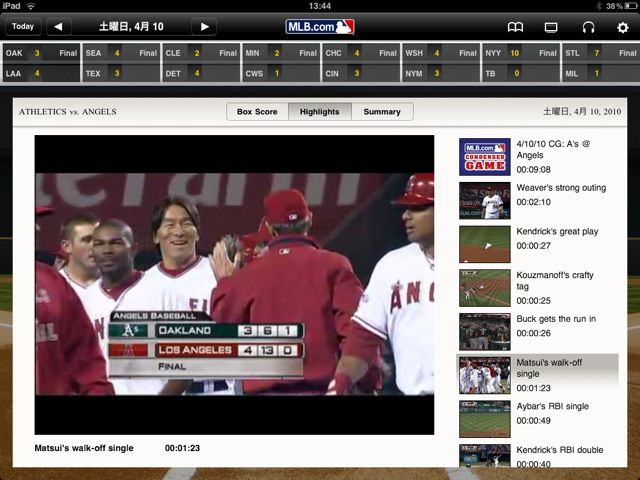
Task: Open the headphones audio icon
Action: (x=588, y=27)
